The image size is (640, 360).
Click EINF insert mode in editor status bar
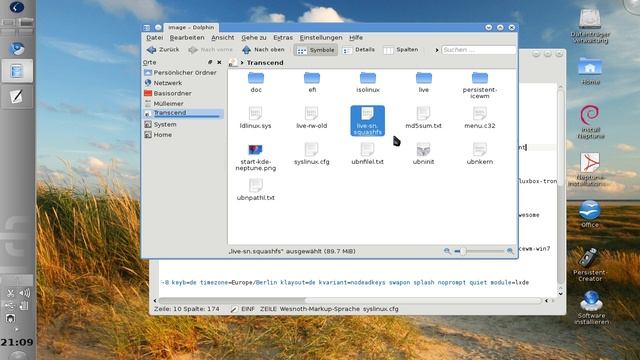[x=248, y=309]
